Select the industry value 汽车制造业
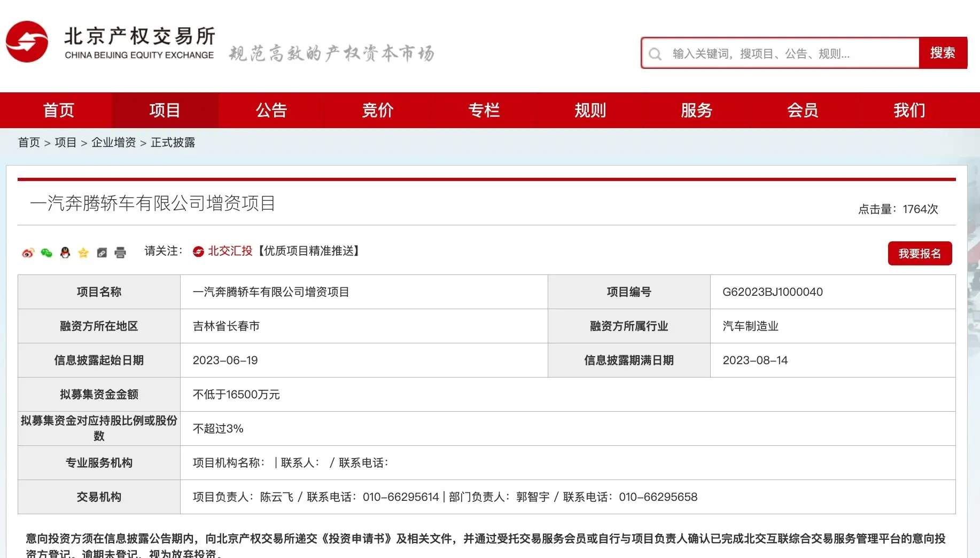Viewport: 980px width, 558px height. click(750, 326)
